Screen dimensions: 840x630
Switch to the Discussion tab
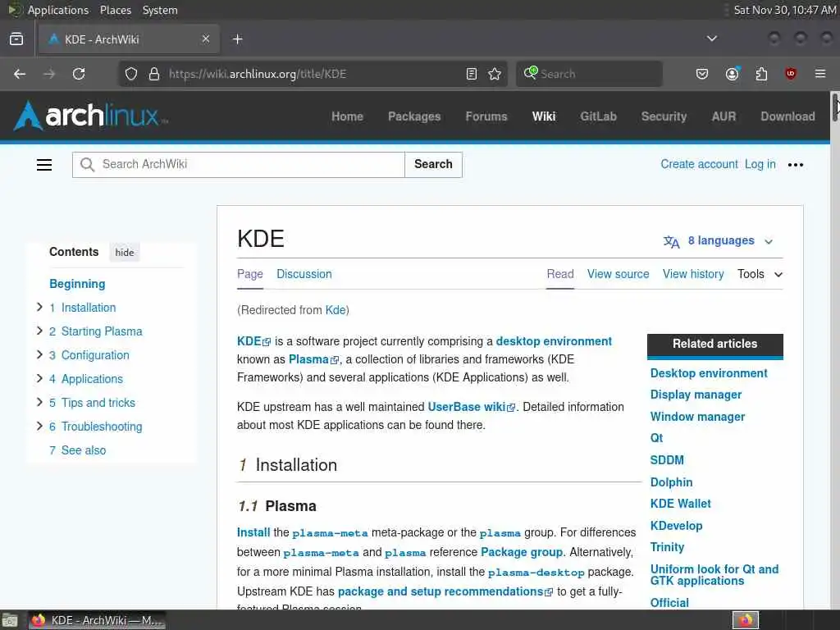point(304,274)
